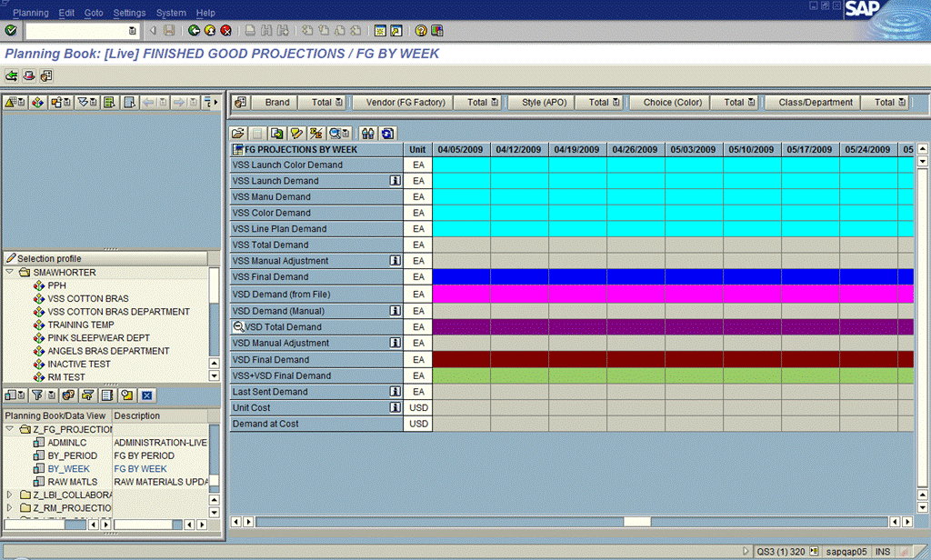Open the Help menu

205,13
